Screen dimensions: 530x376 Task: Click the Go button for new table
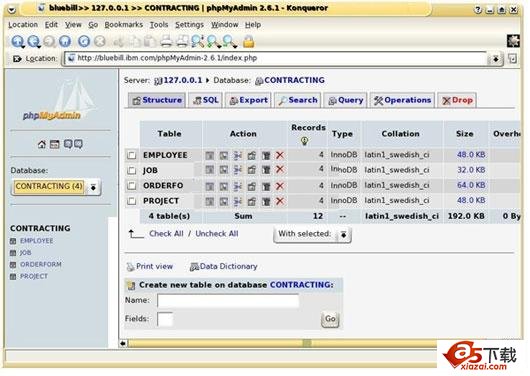[x=330, y=319]
